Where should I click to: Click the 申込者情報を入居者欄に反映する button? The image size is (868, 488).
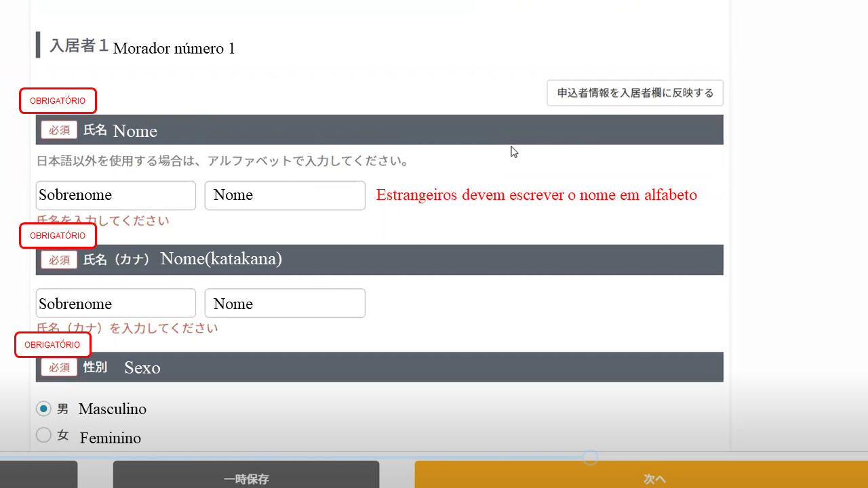(635, 93)
